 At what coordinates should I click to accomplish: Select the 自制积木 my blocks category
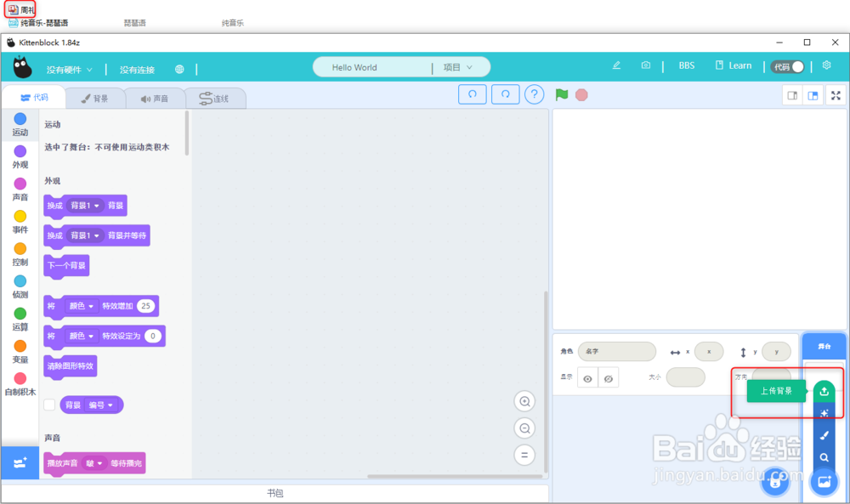[20, 385]
